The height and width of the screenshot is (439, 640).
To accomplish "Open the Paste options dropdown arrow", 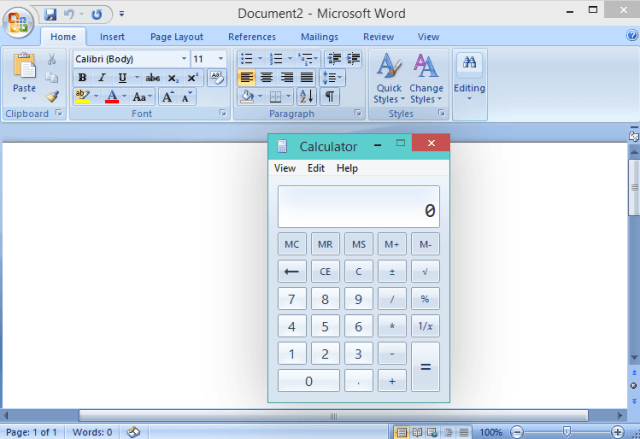I will click(x=24, y=99).
